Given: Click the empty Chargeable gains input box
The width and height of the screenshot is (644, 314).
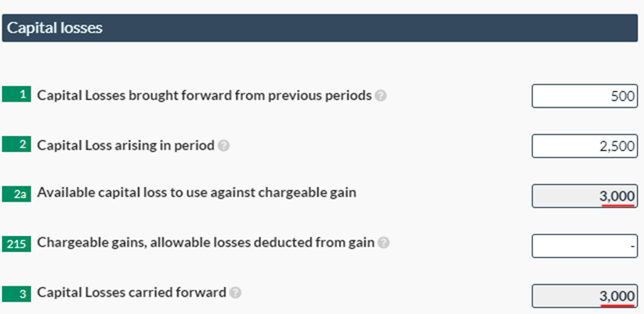Looking at the screenshot, I should tap(584, 244).
